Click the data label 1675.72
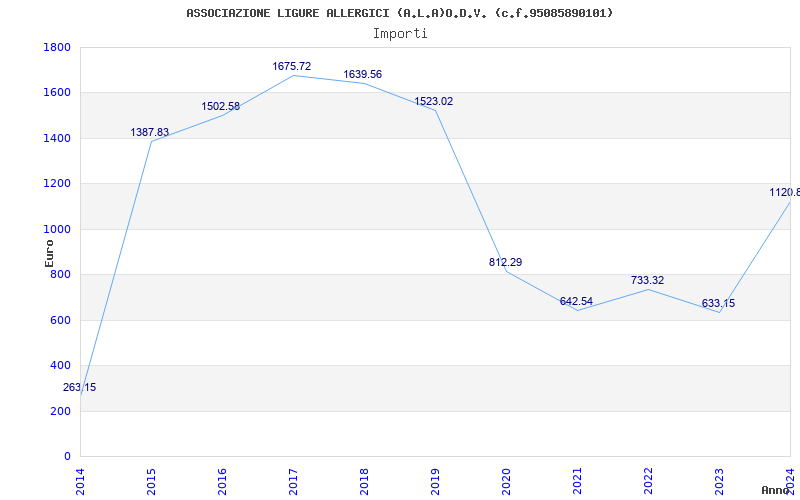Image resolution: width=800 pixels, height=500 pixels. 291,66
